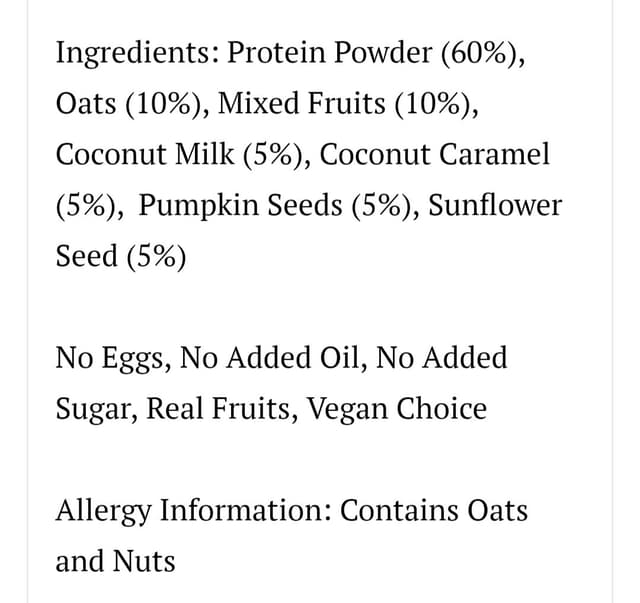
Task: Click 'Coconut Milk (5%)' ingredient
Action: (x=179, y=154)
